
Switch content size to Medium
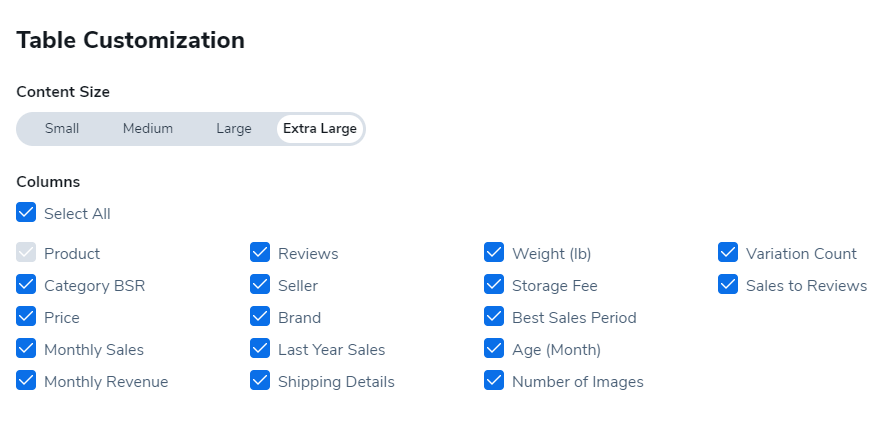[x=148, y=129]
